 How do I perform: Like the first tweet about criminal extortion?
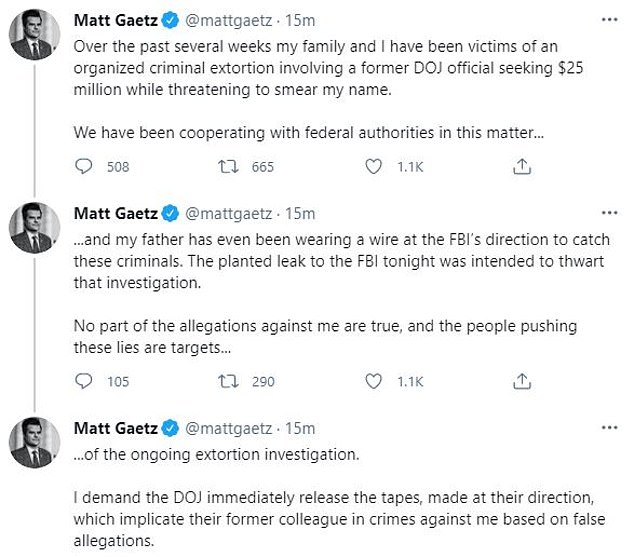pyautogui.click(x=374, y=167)
